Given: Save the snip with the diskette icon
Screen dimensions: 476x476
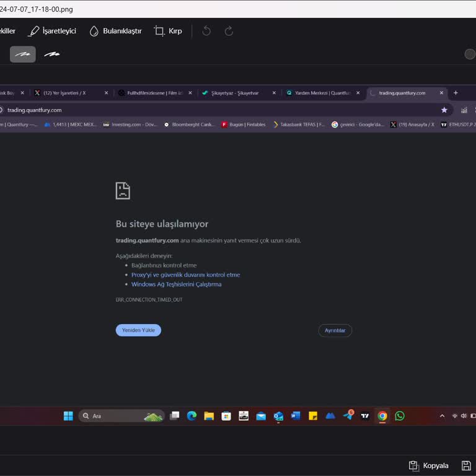Looking at the screenshot, I should pyautogui.click(x=466, y=465).
